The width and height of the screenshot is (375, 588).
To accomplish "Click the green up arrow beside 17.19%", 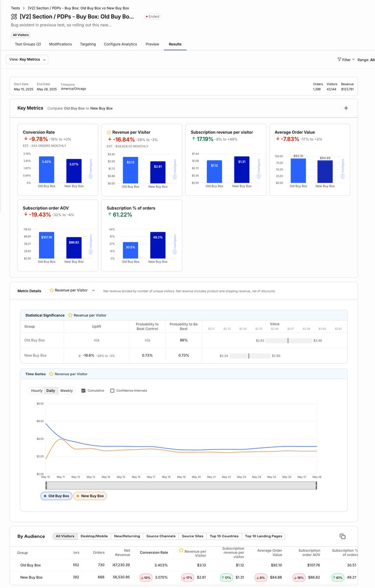I will pyautogui.click(x=193, y=139).
